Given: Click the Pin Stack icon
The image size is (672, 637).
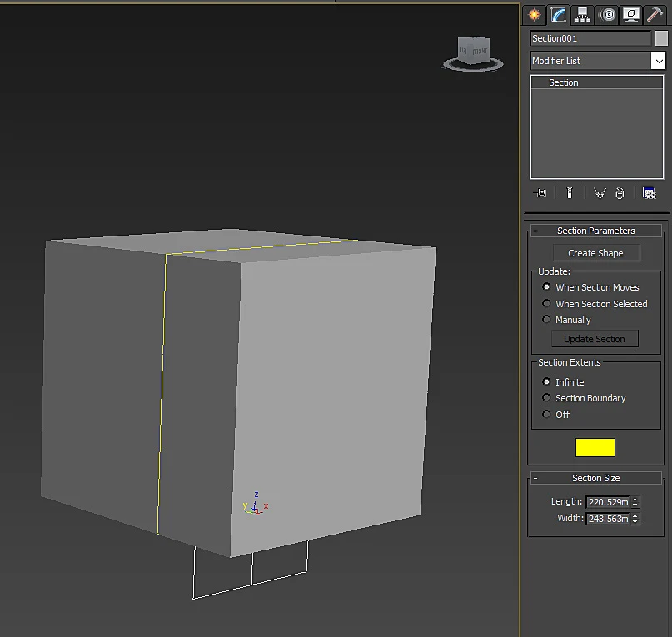Looking at the screenshot, I should tap(540, 193).
